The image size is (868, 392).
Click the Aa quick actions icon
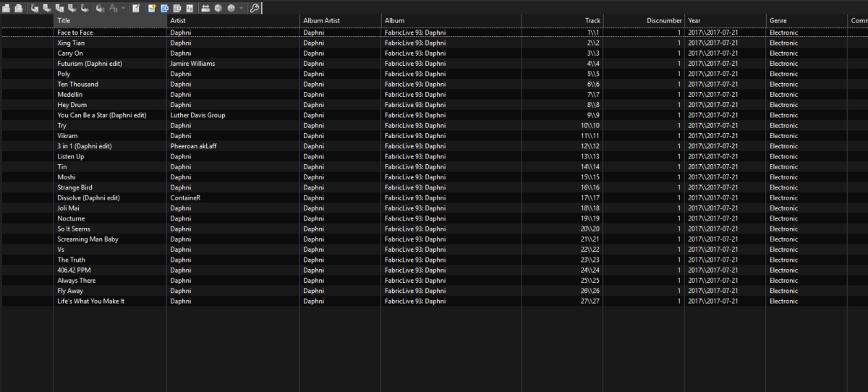pos(114,9)
